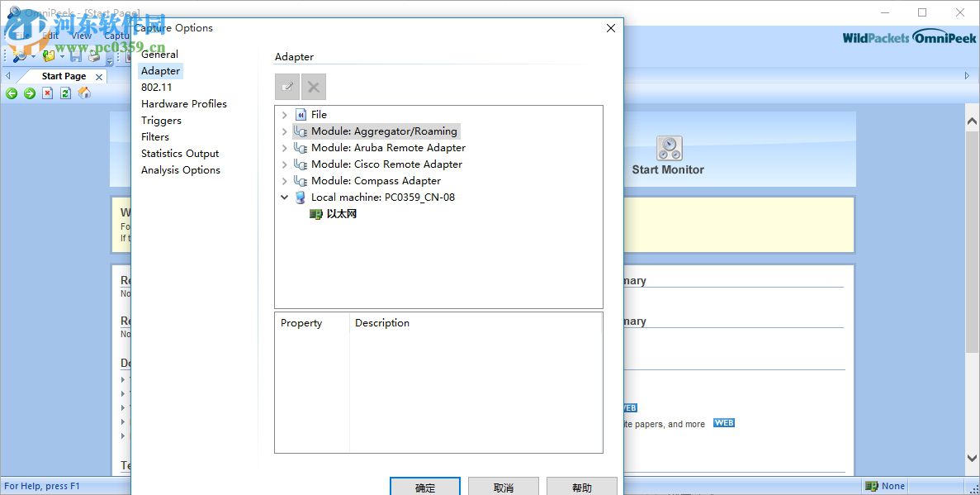This screenshot has height=495, width=980.
Task: Select the Module: Aggregator/Roaming row
Action: click(x=376, y=131)
